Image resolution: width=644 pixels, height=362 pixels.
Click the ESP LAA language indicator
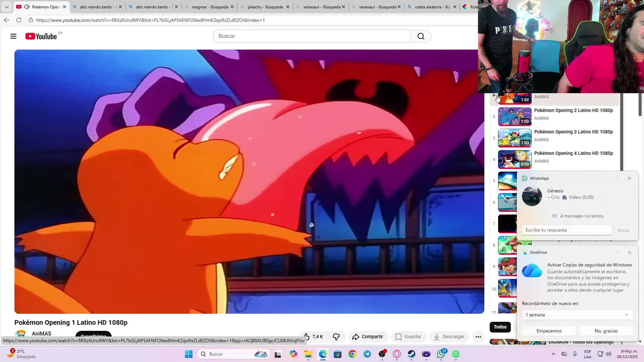pos(588,354)
